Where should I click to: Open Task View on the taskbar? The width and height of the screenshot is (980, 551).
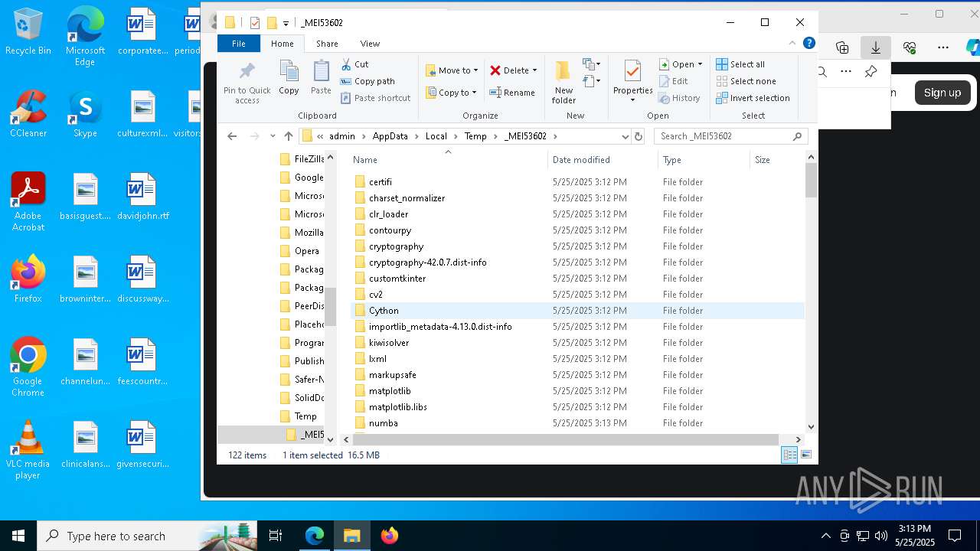pos(276,536)
